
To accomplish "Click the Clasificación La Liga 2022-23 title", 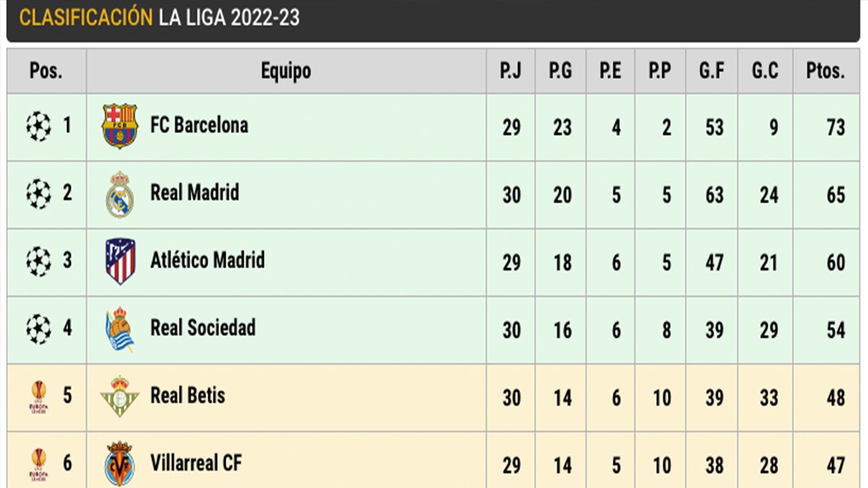I will (159, 18).
